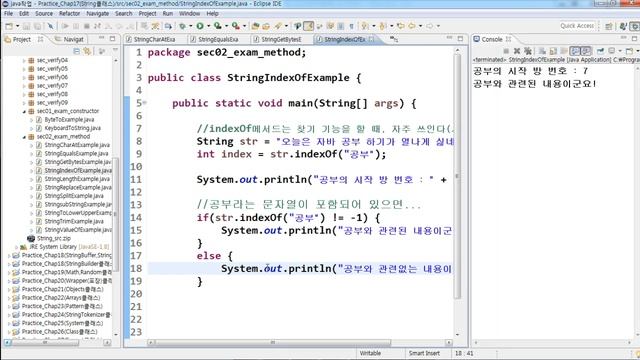Open the Run configurations dropdown arrow
Screen dimensions: 640x360
(x=208, y=26)
